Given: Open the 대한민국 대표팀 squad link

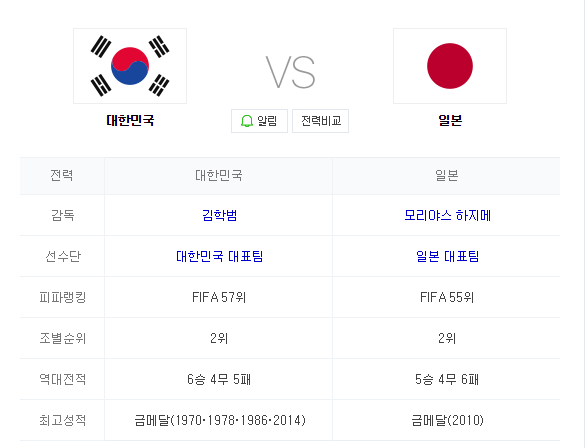Looking at the screenshot, I should [x=219, y=256].
